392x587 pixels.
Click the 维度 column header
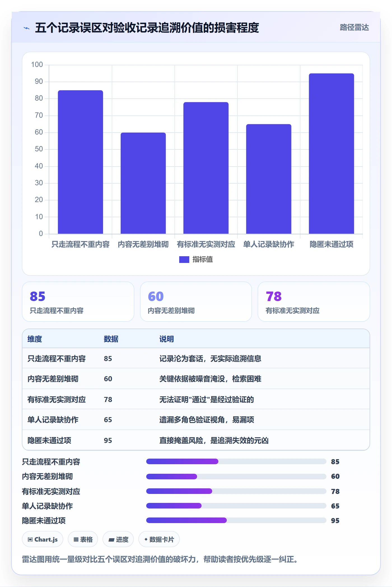click(35, 339)
